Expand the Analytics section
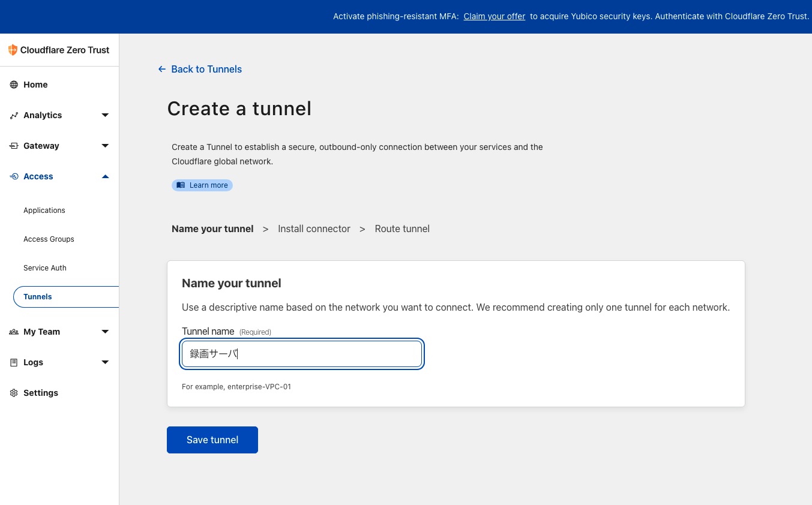The image size is (812, 505). (x=105, y=115)
